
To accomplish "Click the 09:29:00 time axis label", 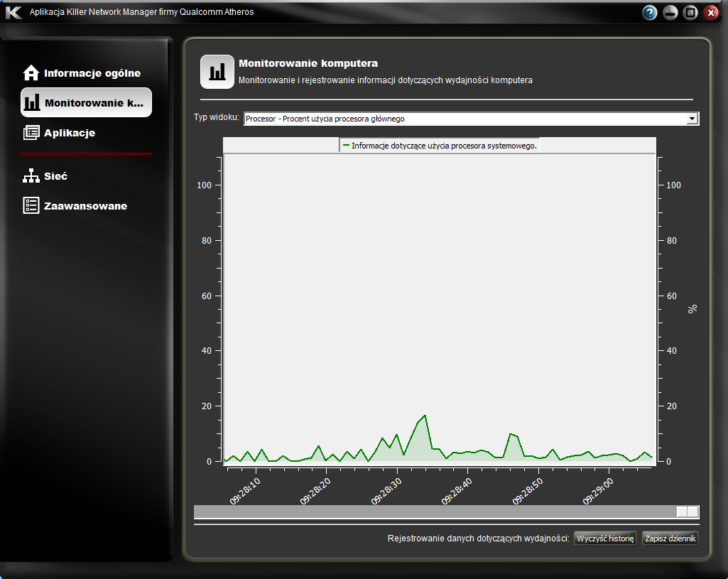I will [597, 491].
